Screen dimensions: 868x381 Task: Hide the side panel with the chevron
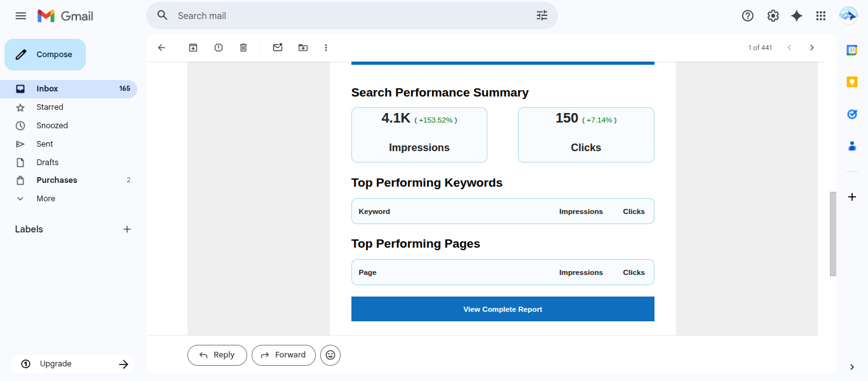click(x=852, y=367)
